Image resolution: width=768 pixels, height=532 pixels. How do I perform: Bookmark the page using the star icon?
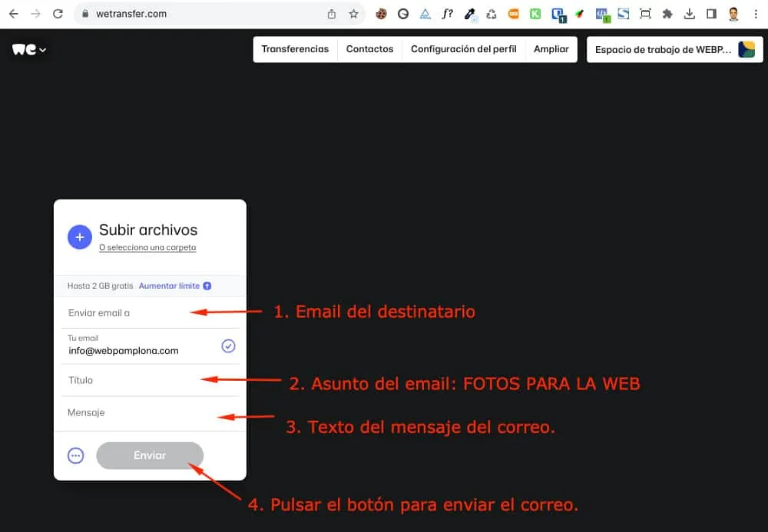[x=353, y=13]
